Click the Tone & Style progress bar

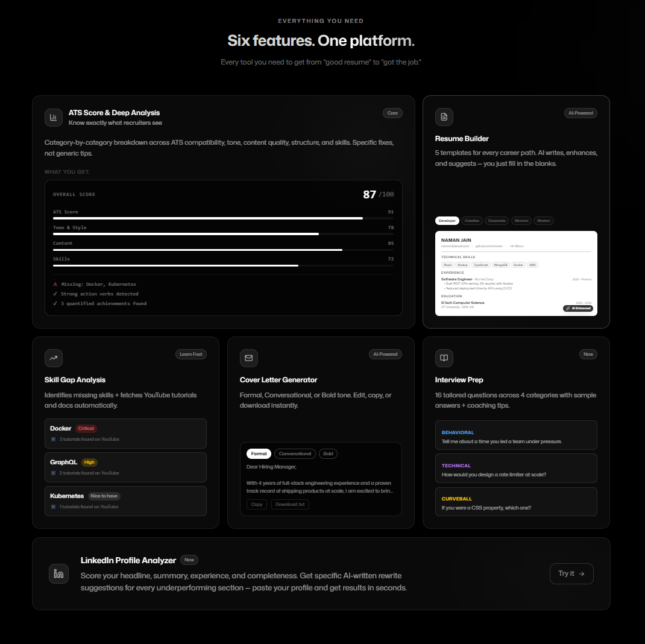[x=224, y=234]
